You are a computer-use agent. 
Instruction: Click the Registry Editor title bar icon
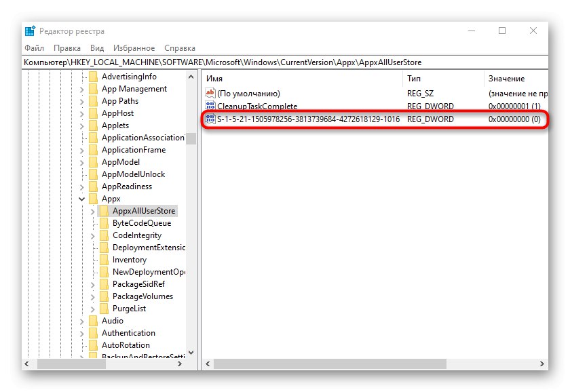pos(30,31)
